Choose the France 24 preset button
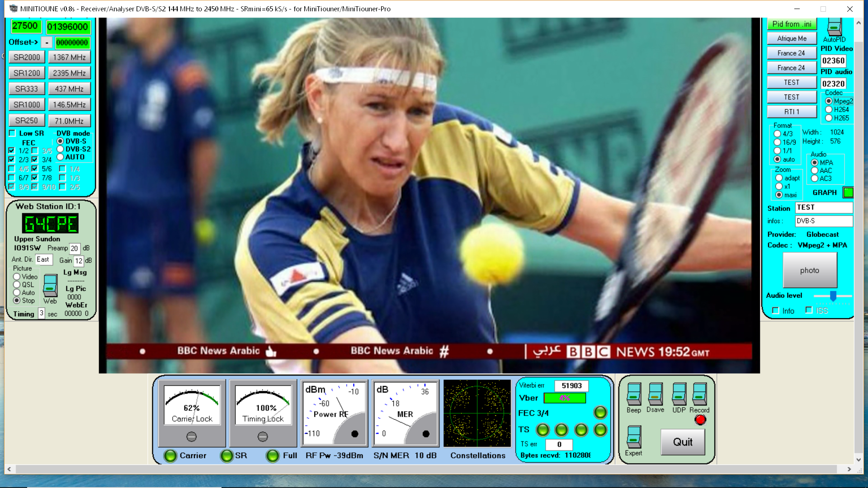 click(x=791, y=53)
